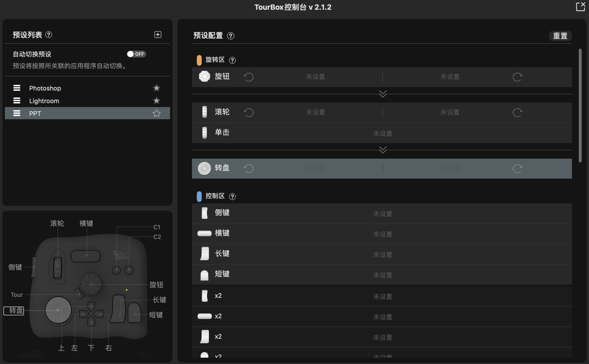The image size is (589, 364).
Task: Click the vertical scrollbar in preset config
Action: pyautogui.click(x=580, y=105)
